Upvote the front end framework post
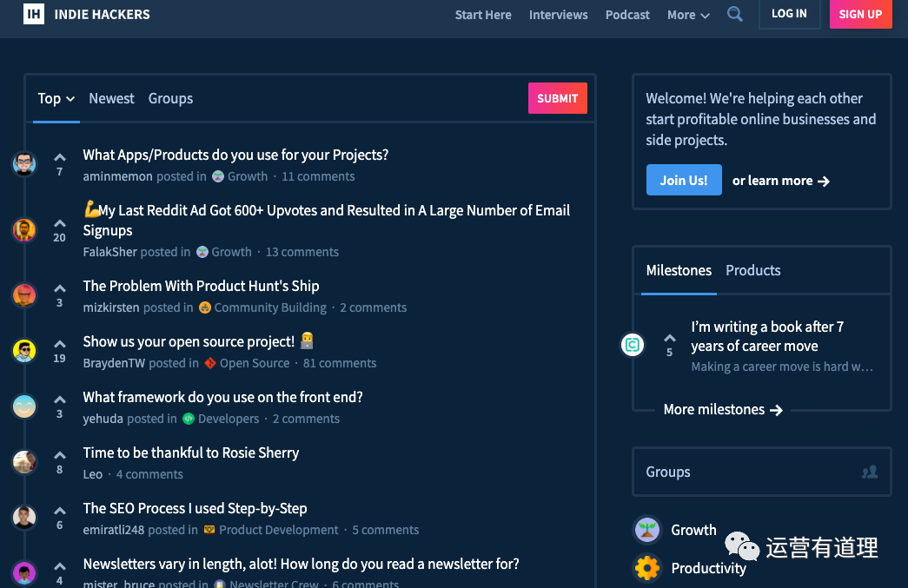908x588 pixels. tap(60, 400)
